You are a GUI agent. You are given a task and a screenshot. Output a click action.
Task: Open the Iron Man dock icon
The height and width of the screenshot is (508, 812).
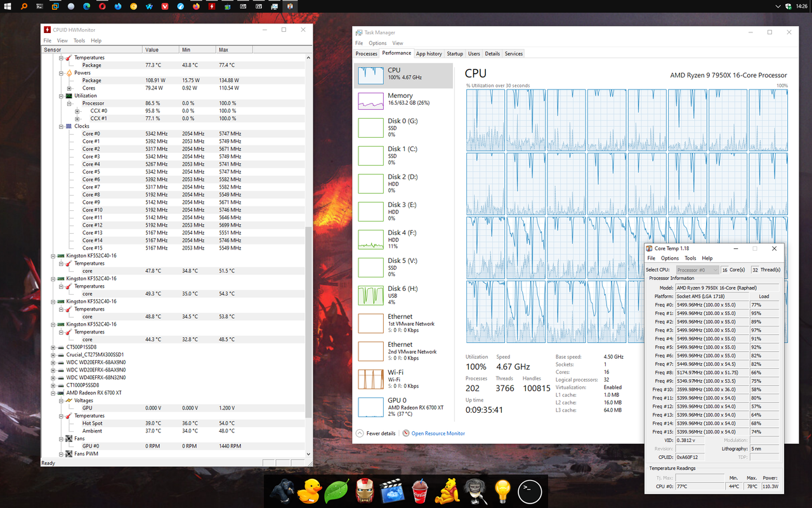(364, 491)
